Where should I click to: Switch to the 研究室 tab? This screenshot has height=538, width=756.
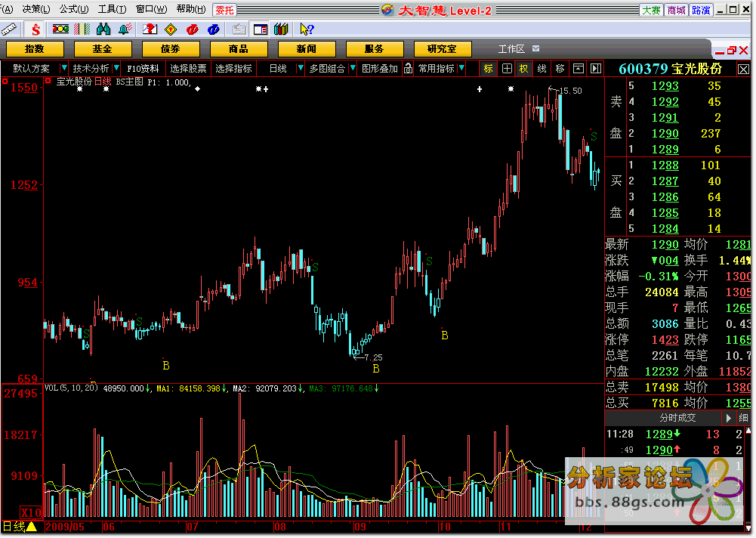pyautogui.click(x=442, y=48)
